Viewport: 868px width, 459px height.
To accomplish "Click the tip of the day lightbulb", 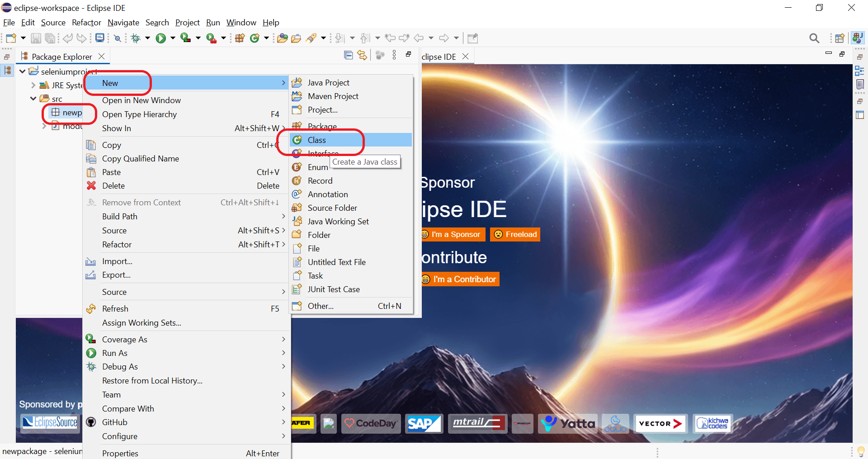I will 861,451.
